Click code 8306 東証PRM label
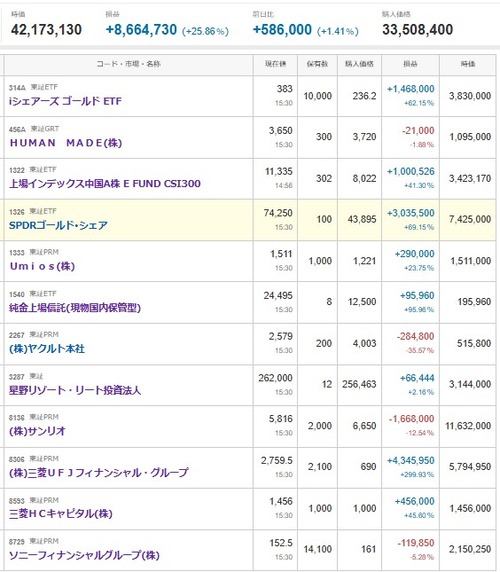 click(34, 459)
